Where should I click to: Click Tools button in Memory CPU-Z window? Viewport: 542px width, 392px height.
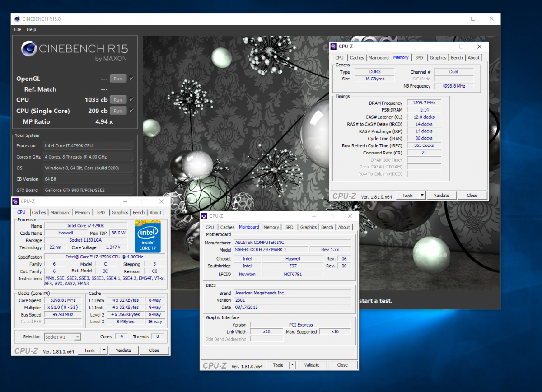click(407, 196)
